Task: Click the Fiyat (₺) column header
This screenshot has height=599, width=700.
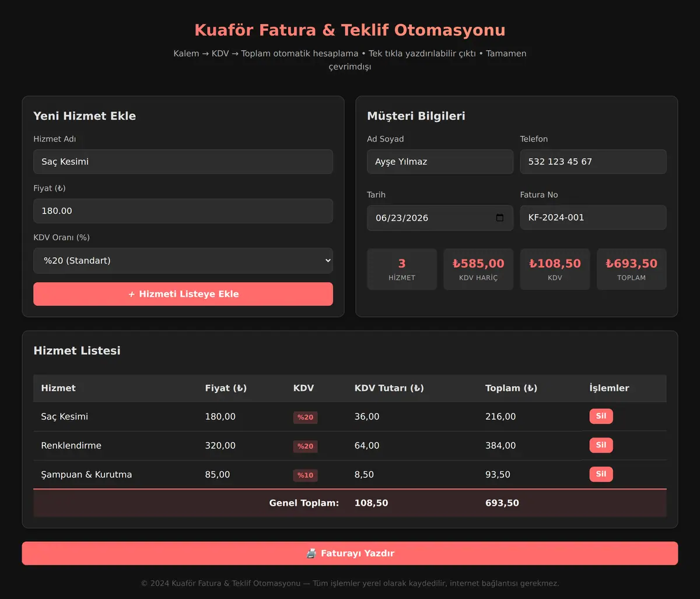Action: [226, 388]
